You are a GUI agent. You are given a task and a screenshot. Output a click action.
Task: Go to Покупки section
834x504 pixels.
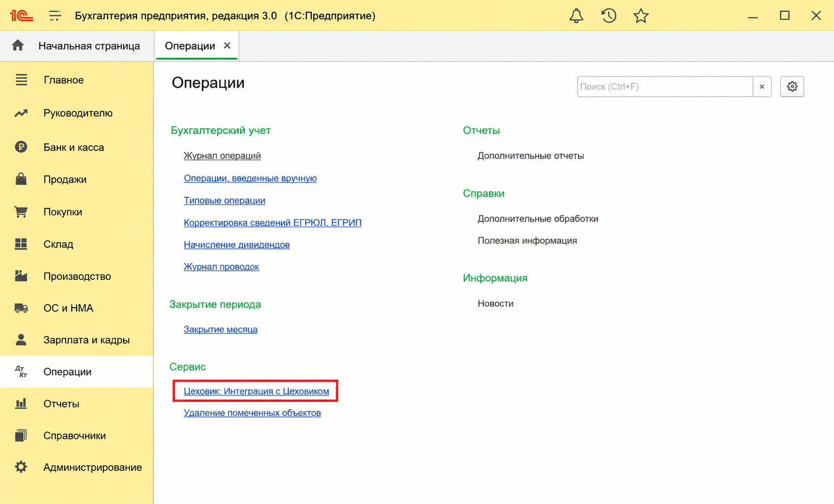(x=63, y=212)
